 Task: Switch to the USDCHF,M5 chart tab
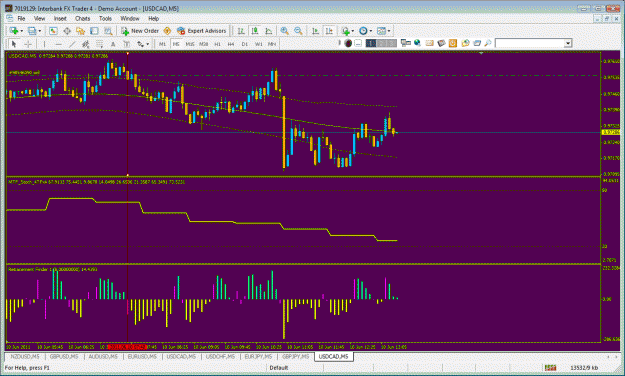coord(220,356)
